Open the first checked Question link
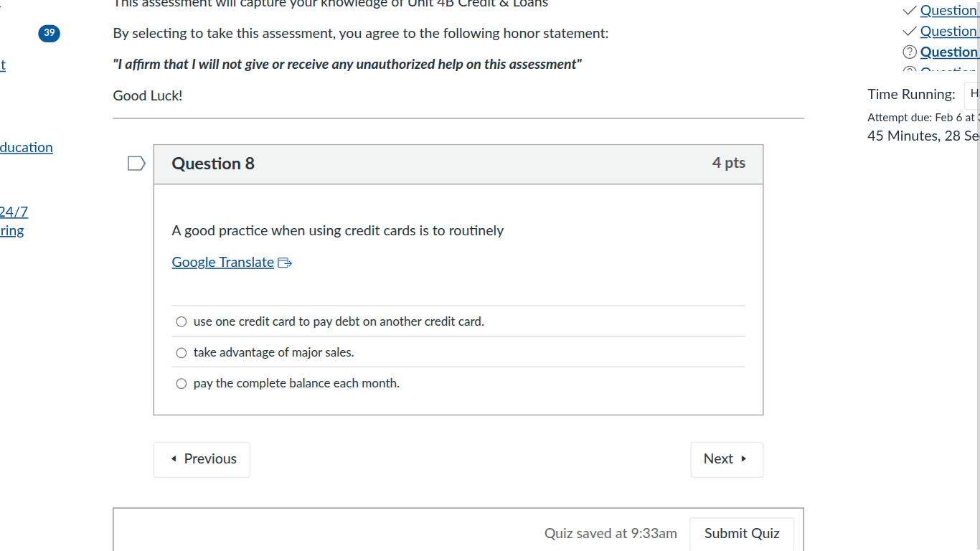Viewport: 980px width, 551px height. (948, 10)
